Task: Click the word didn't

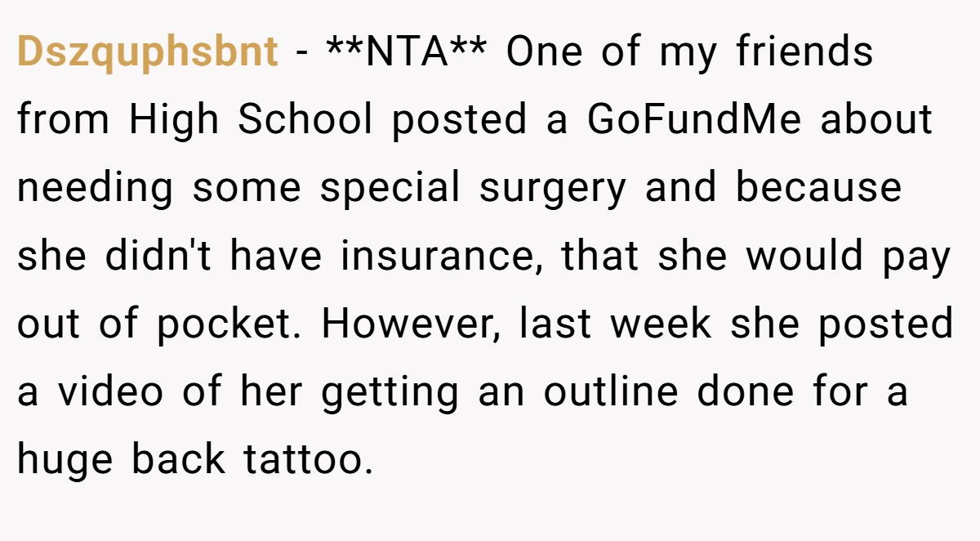Action: [x=158, y=257]
